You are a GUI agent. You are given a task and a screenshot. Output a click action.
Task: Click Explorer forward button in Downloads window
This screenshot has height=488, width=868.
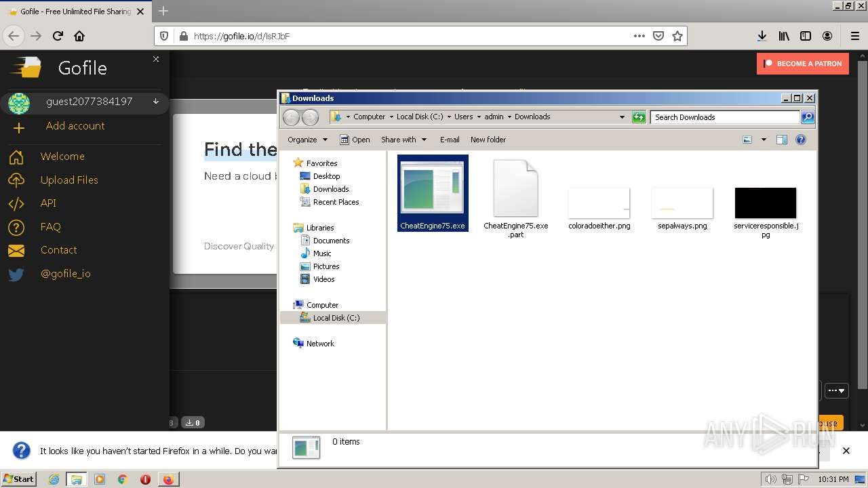pyautogui.click(x=310, y=117)
